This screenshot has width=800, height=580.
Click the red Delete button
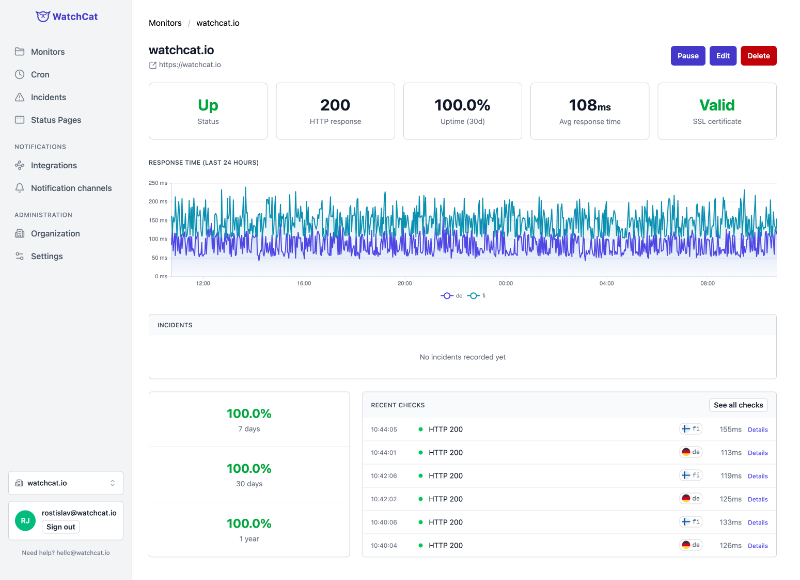[759, 56]
